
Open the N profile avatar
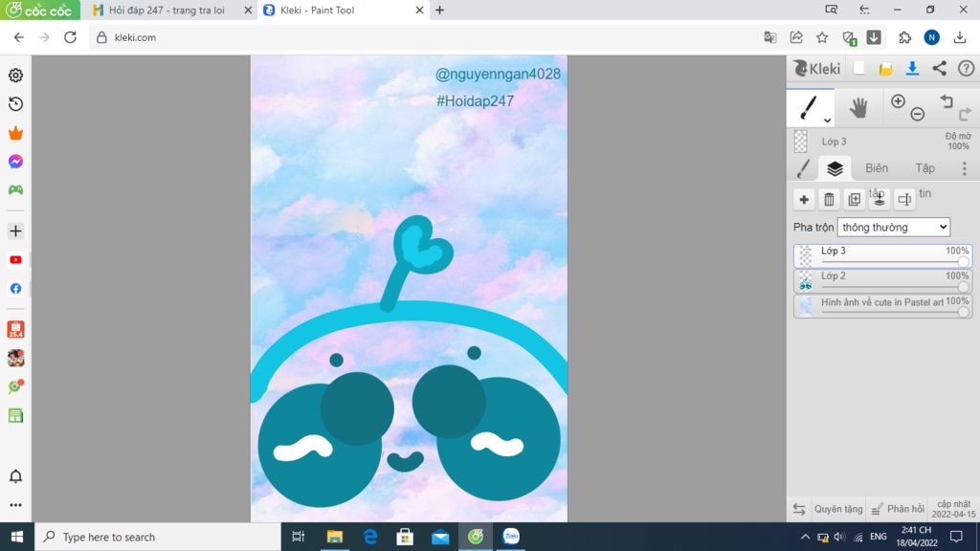click(x=931, y=37)
